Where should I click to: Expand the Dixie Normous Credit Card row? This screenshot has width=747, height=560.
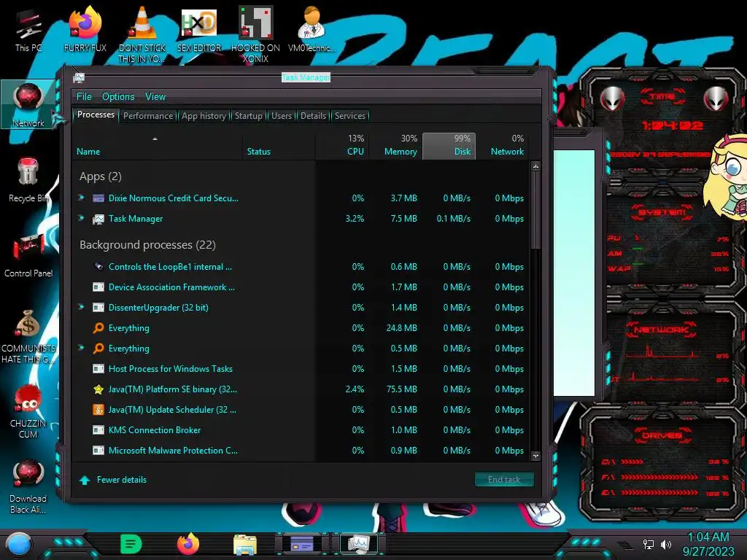(82, 197)
